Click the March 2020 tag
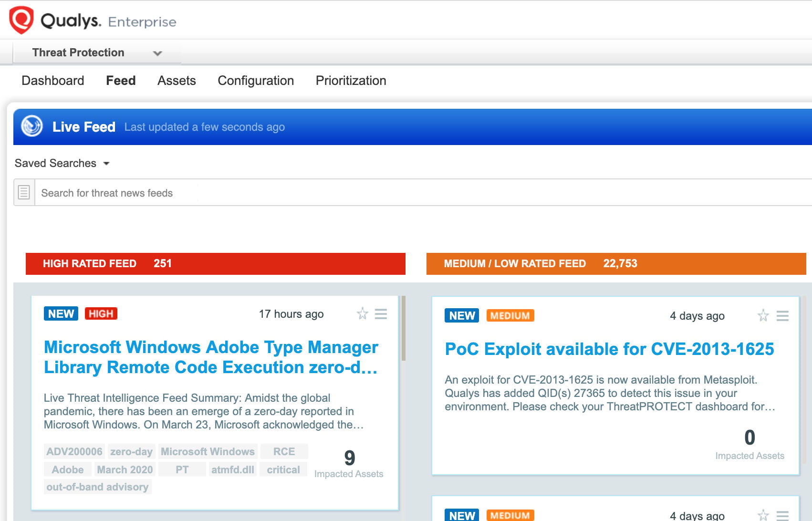Viewport: 812px width, 521px height. [x=125, y=469]
